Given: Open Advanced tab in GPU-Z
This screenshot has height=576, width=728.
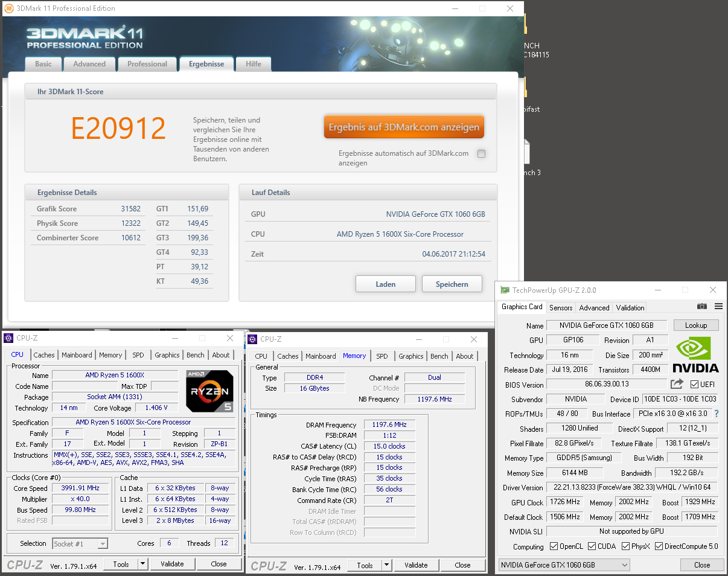Looking at the screenshot, I should pos(595,308).
